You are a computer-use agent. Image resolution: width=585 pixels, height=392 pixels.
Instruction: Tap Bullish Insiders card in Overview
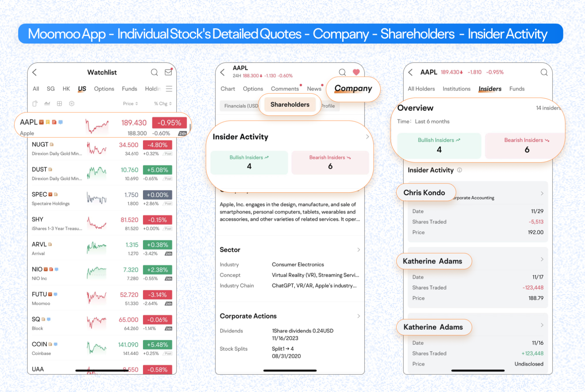click(x=439, y=146)
